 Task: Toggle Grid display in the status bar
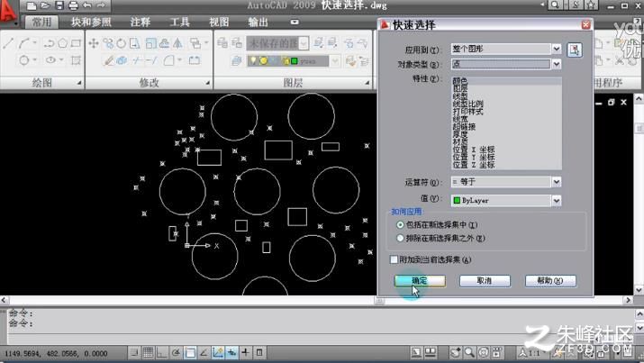pyautogui.click(x=149, y=352)
